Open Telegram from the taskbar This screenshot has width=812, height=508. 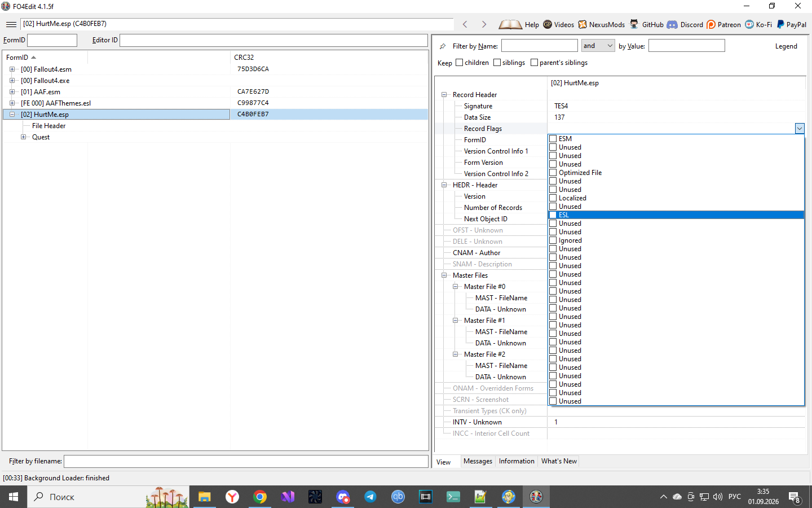click(370, 497)
